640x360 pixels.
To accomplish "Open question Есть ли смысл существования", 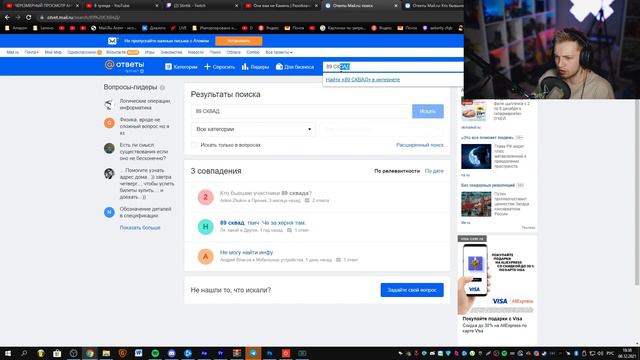I will tap(144, 151).
